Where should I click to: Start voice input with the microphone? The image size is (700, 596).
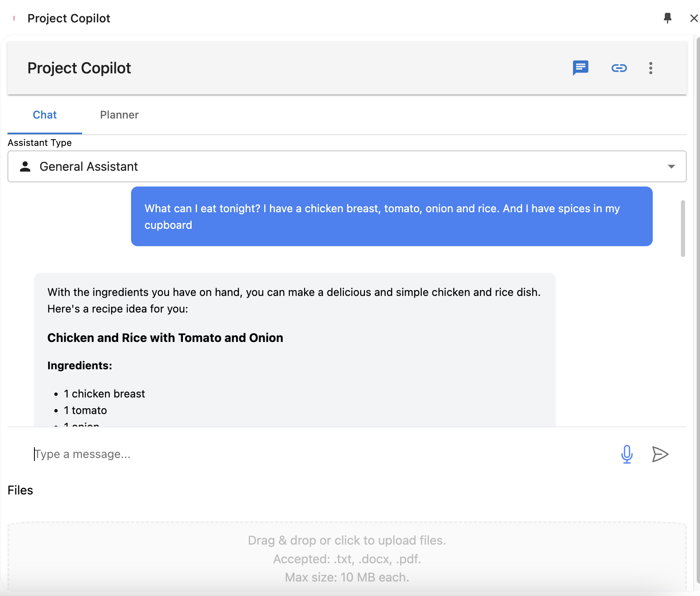pos(627,454)
